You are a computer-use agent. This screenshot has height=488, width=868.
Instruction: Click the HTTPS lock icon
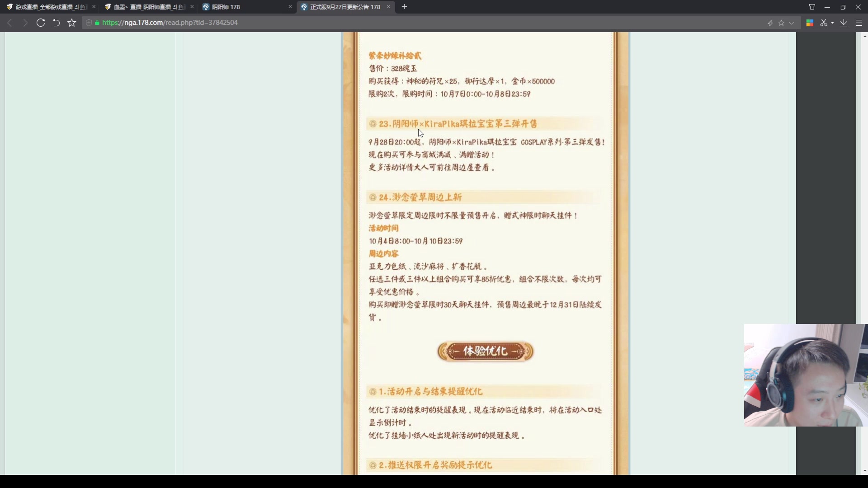[x=96, y=23]
